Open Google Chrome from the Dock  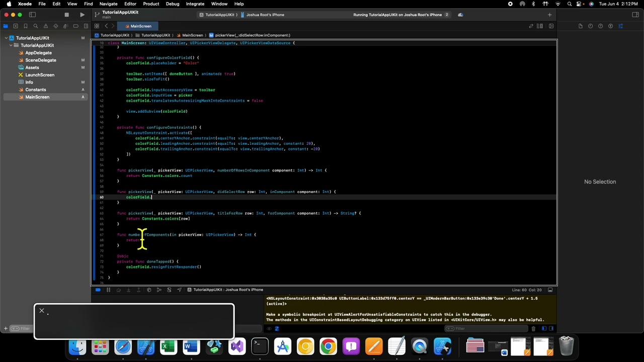pos(328,346)
